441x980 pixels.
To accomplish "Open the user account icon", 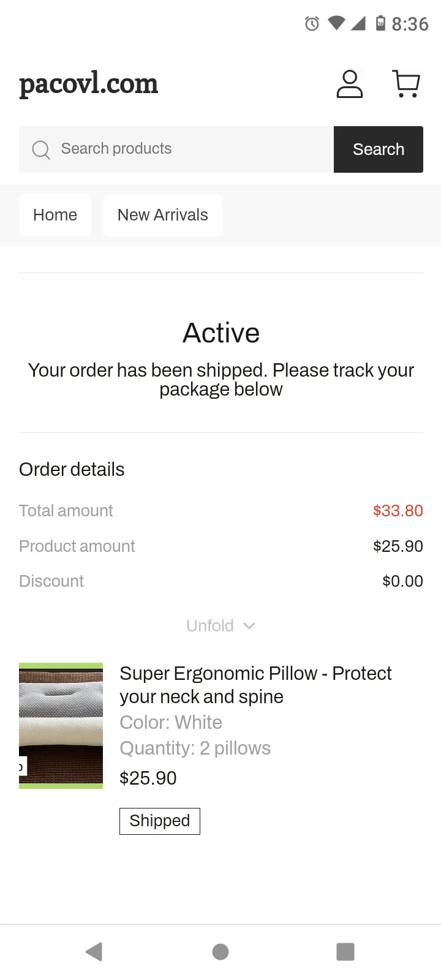I will tap(350, 84).
